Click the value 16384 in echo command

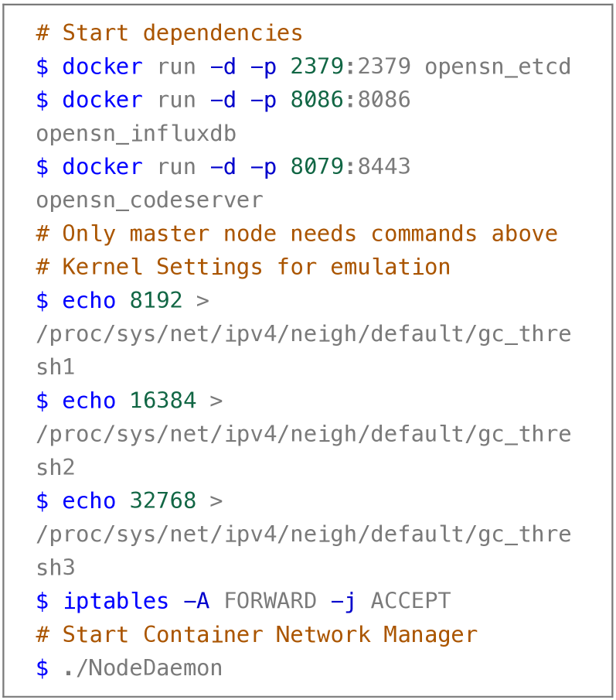pos(162,401)
